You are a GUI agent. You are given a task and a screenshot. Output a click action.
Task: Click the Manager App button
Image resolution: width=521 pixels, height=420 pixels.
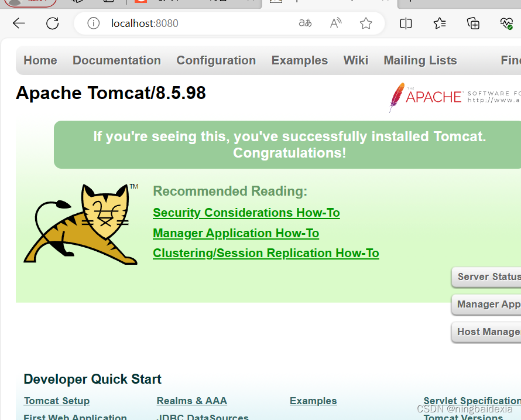486,304
